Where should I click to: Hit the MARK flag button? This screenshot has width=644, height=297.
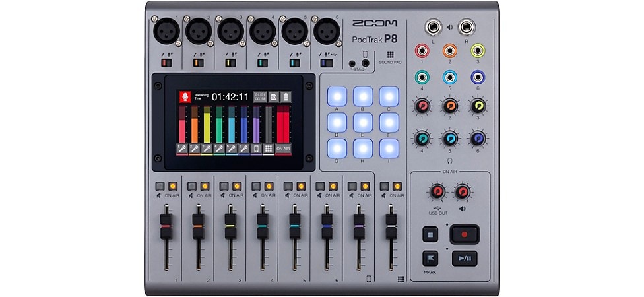coord(430,258)
